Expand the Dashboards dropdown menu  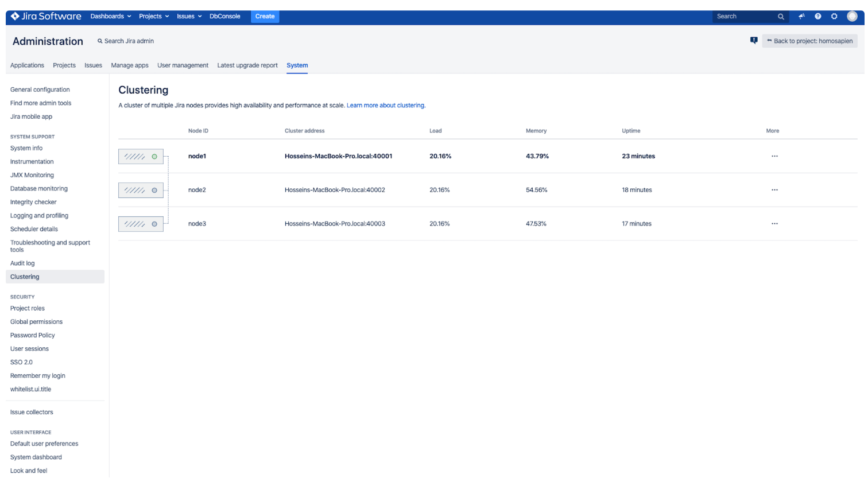(111, 17)
